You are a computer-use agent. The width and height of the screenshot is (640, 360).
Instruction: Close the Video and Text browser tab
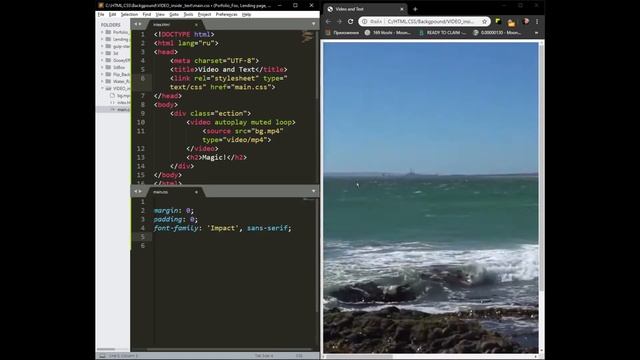tap(402, 9)
